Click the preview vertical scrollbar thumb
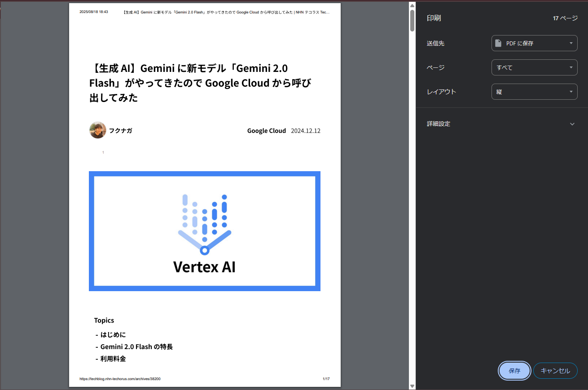The height and width of the screenshot is (390, 588). tap(412, 20)
